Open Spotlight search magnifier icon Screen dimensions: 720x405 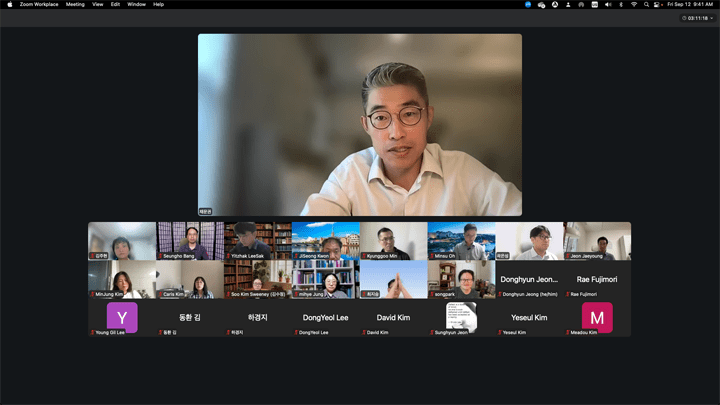click(646, 4)
